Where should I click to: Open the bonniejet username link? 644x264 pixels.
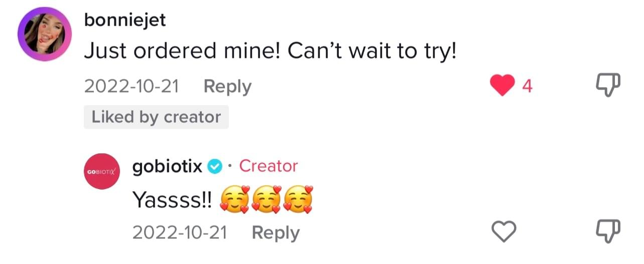point(124,20)
